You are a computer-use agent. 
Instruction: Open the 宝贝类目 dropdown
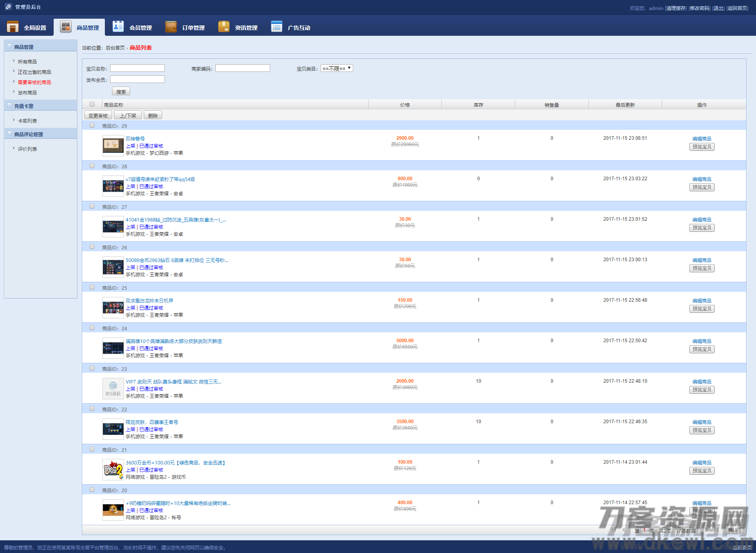click(x=336, y=68)
